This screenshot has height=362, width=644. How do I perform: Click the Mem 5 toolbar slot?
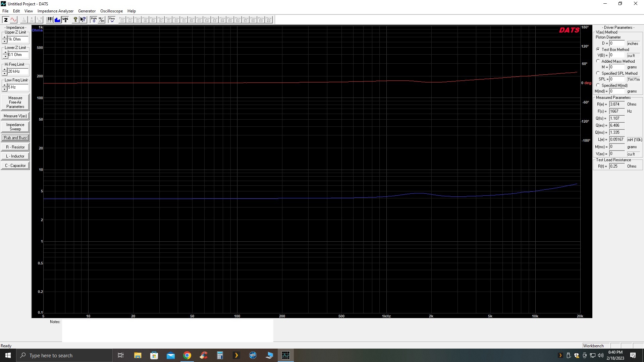pos(153,20)
